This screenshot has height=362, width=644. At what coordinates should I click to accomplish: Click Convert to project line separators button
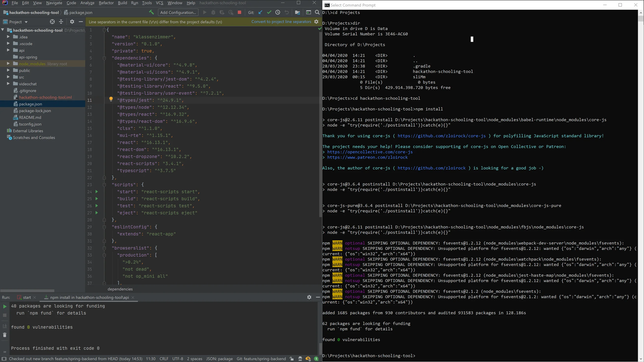[x=281, y=22]
